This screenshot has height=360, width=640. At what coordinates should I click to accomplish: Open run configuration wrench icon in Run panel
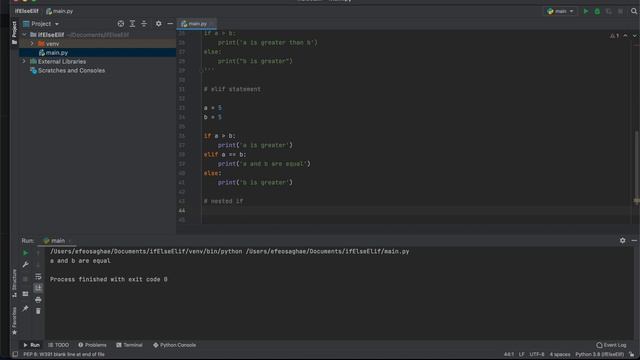[25, 264]
